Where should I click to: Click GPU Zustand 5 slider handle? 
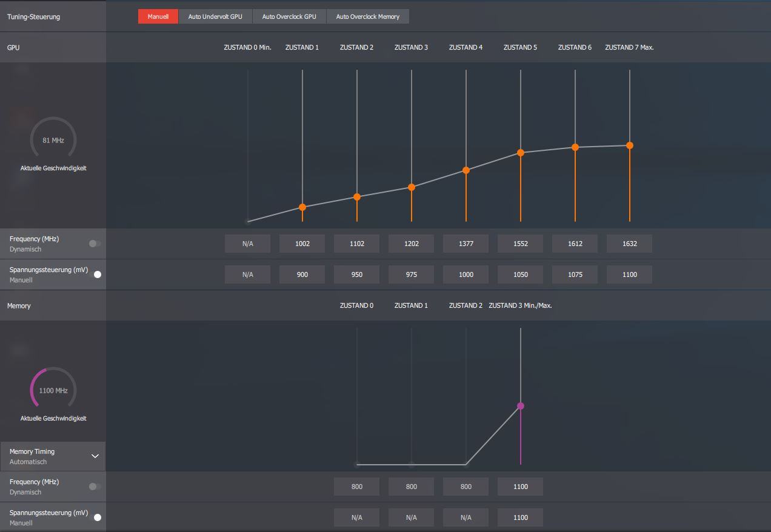521,153
